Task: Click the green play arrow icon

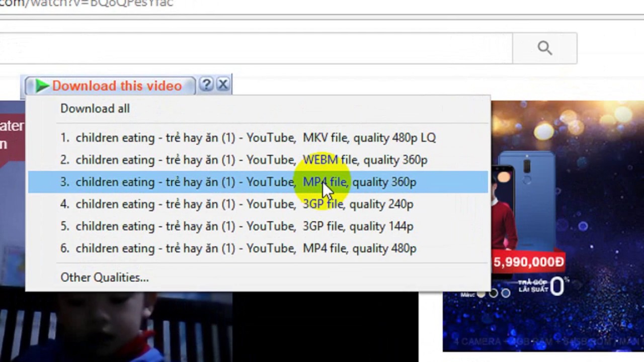Action: [x=42, y=86]
